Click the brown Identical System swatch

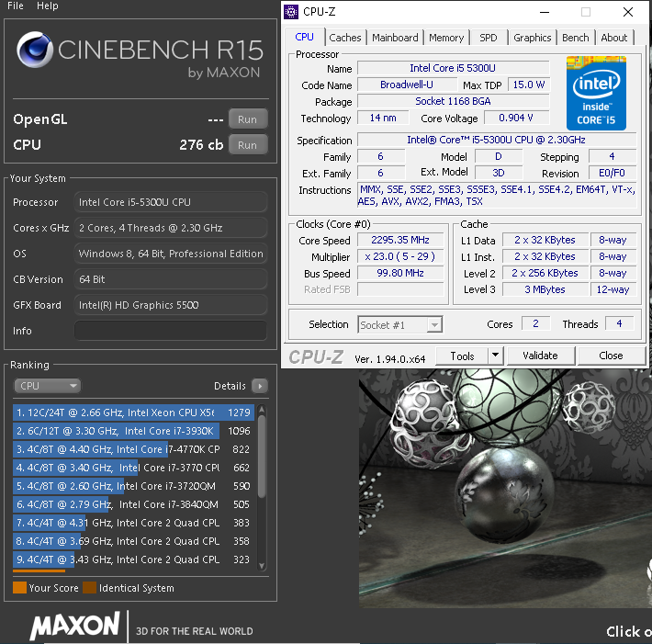pyautogui.click(x=89, y=587)
